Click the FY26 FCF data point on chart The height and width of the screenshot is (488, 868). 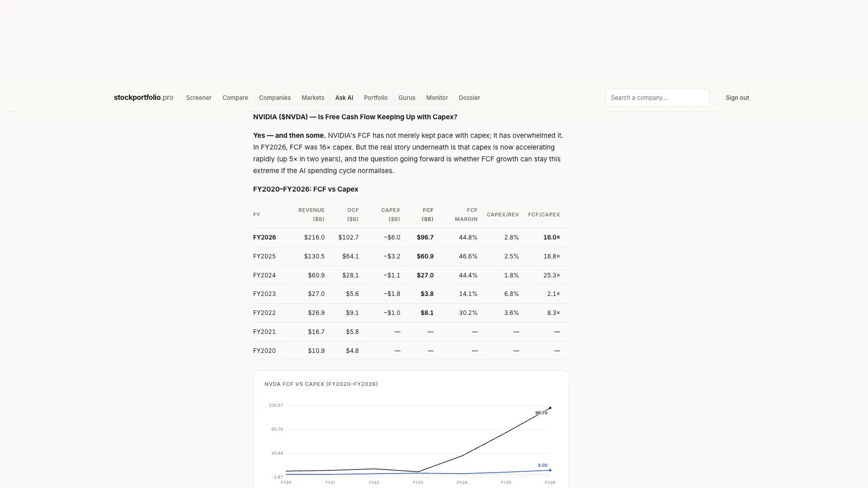[550, 408]
